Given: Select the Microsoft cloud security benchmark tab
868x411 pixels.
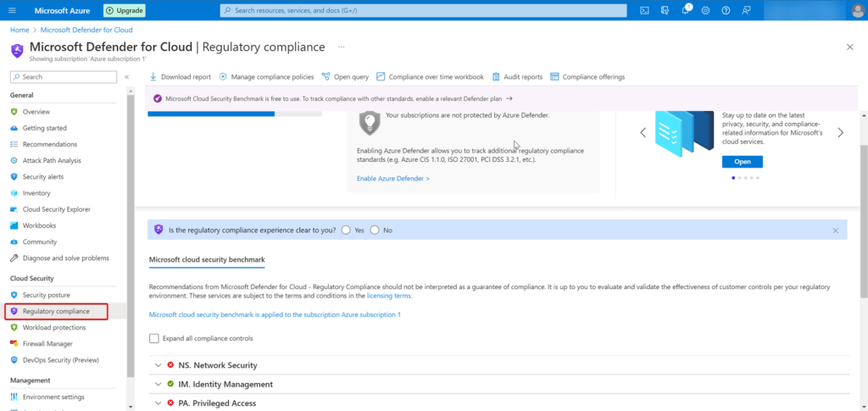Looking at the screenshot, I should (x=207, y=259).
